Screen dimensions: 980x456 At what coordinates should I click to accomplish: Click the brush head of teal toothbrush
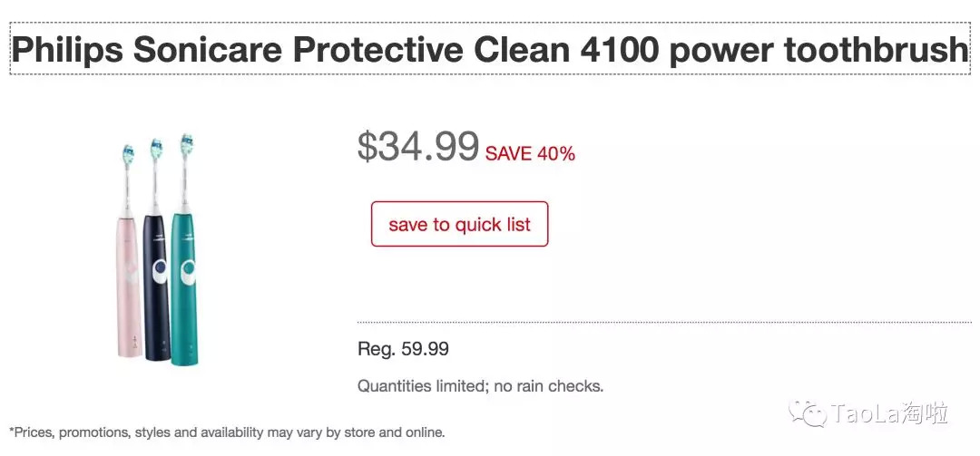[x=186, y=142]
